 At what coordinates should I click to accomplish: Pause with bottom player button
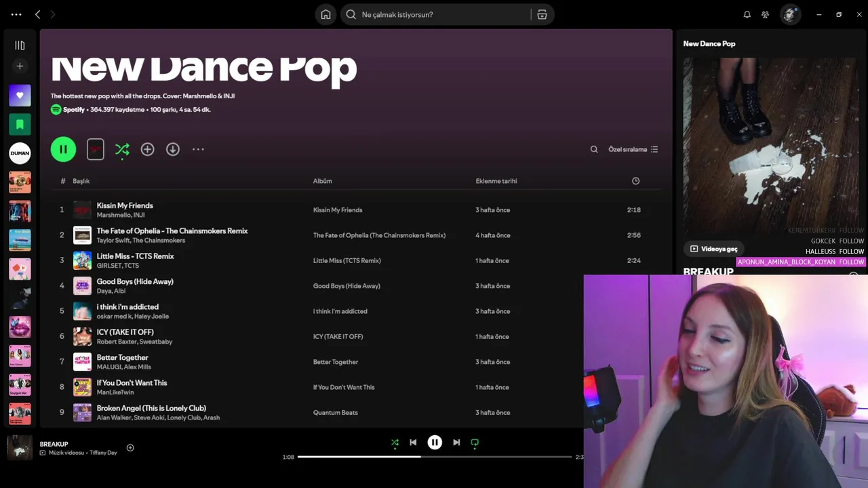tap(435, 443)
